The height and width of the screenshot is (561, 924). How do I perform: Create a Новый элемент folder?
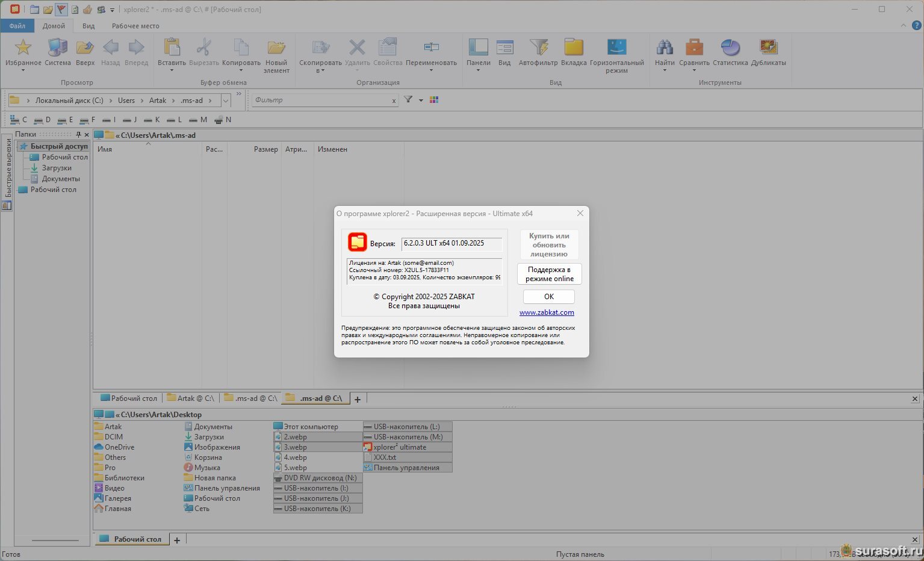[276, 48]
